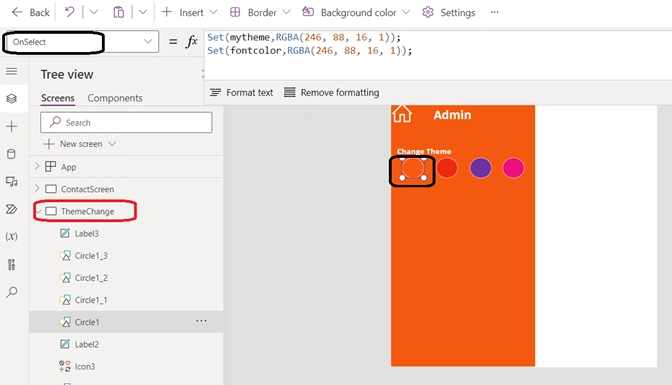672x385 pixels.
Task: Select ContactScreen in the tree
Action: [87, 189]
